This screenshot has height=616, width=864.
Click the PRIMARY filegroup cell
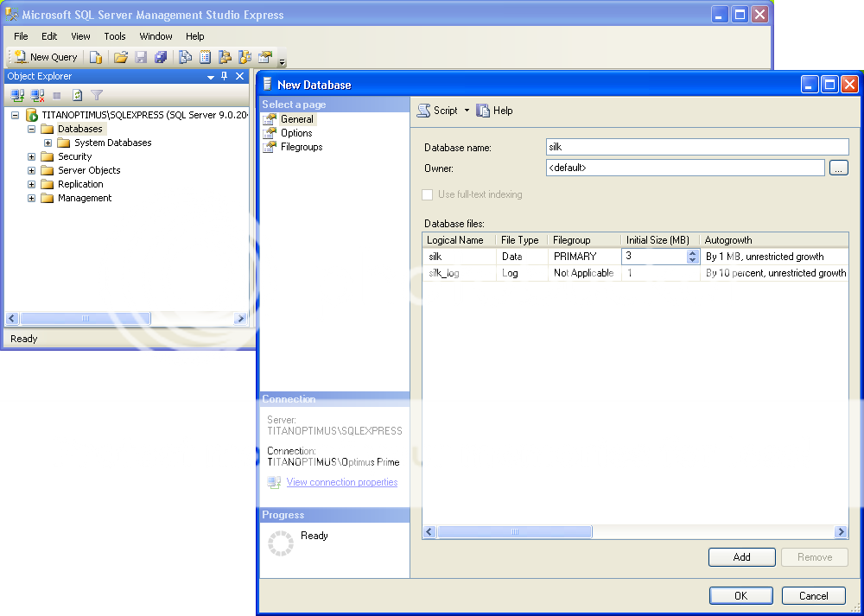click(585, 257)
